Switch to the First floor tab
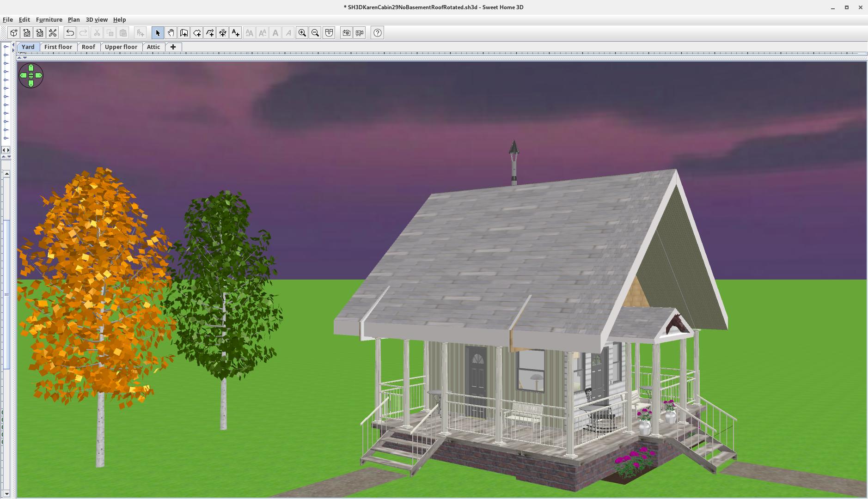 pos(58,47)
